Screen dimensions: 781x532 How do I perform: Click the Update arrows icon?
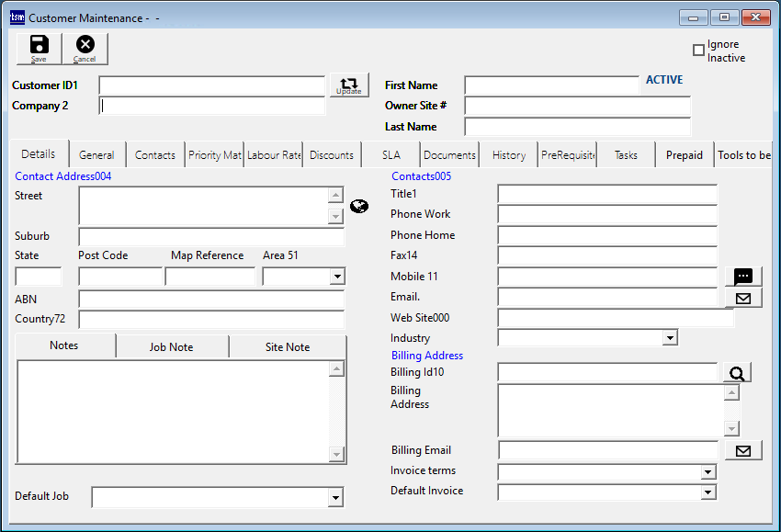349,85
